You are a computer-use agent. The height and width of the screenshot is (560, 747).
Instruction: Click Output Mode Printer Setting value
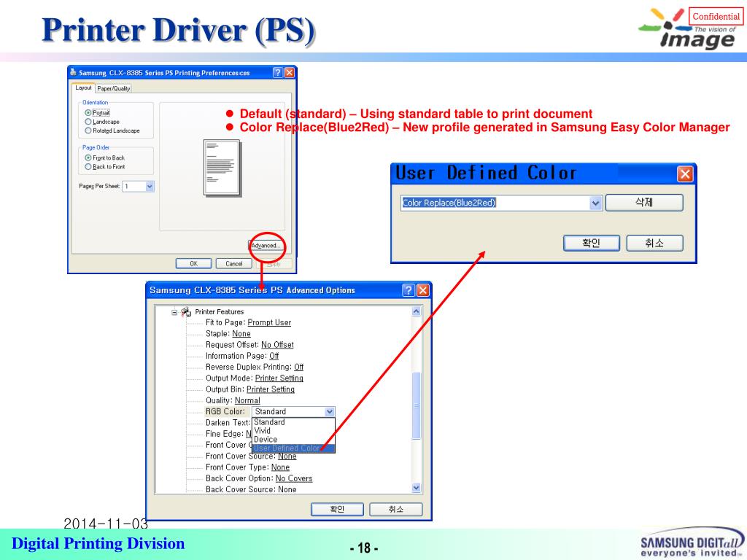click(279, 378)
